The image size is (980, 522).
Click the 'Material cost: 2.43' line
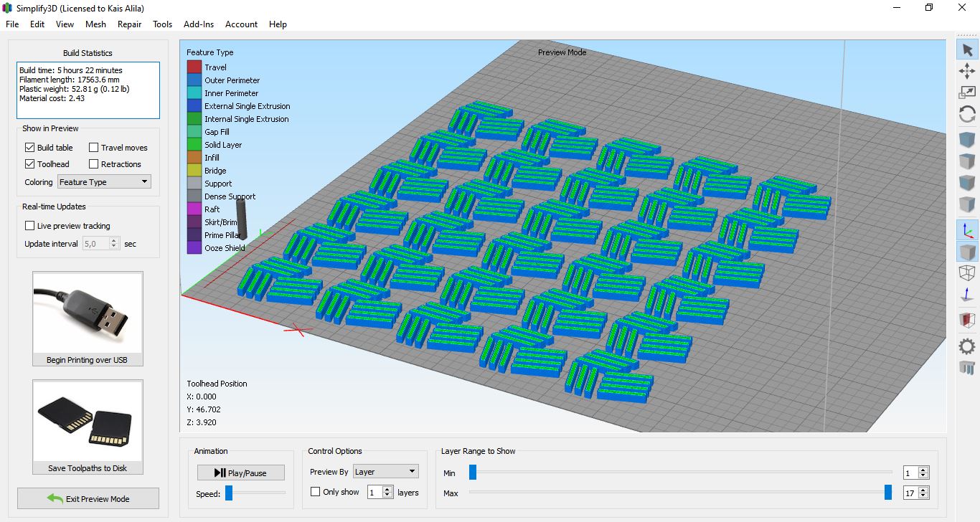[x=52, y=98]
